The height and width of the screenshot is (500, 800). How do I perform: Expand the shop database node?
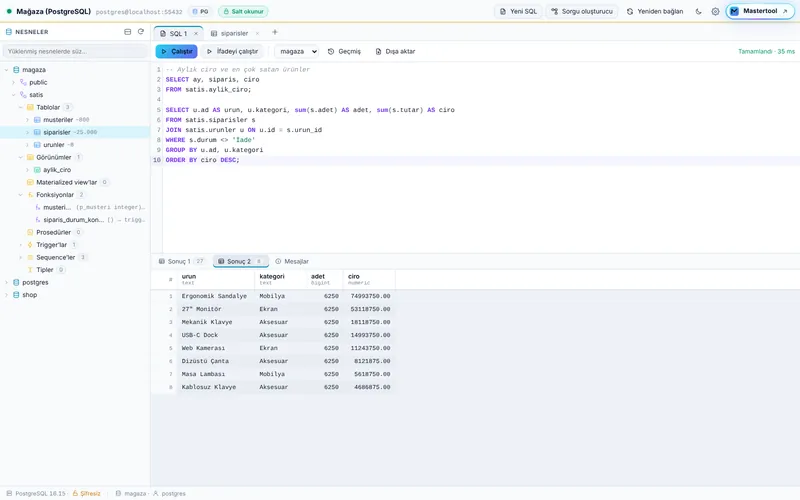(7, 295)
